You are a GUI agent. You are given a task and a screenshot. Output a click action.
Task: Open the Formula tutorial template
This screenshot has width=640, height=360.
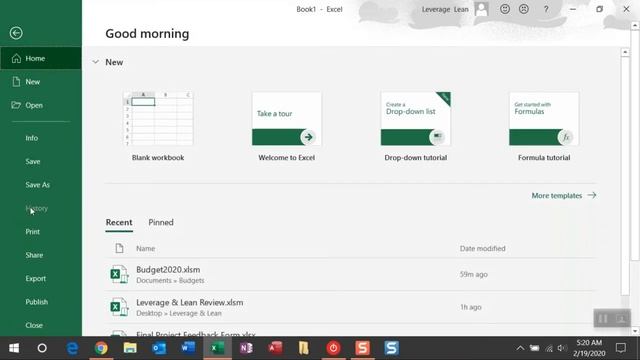coord(544,119)
